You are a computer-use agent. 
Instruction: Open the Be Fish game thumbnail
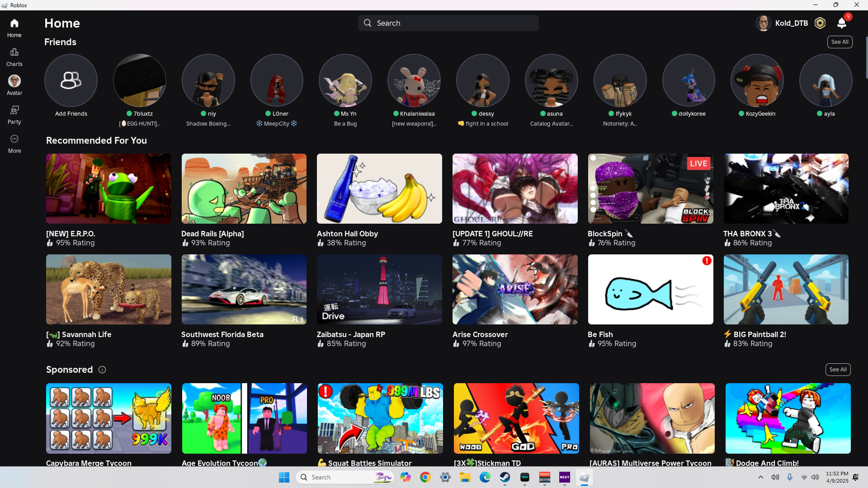click(650, 289)
